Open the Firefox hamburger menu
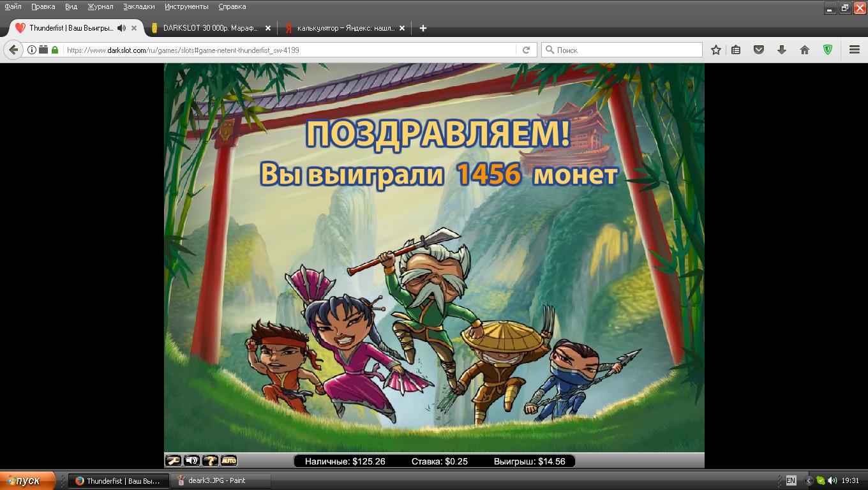 (855, 50)
